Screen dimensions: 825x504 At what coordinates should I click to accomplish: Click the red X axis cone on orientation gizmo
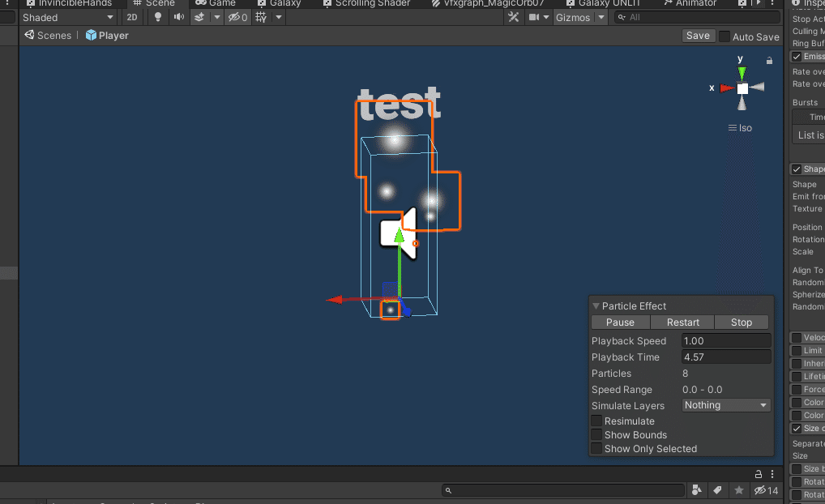pos(727,88)
